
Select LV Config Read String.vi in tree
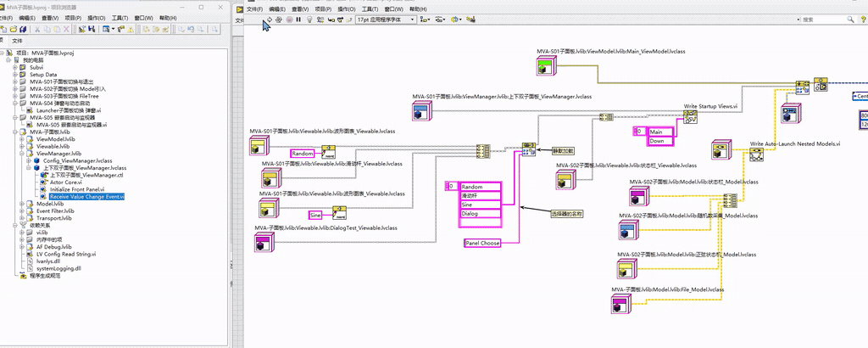point(66,254)
